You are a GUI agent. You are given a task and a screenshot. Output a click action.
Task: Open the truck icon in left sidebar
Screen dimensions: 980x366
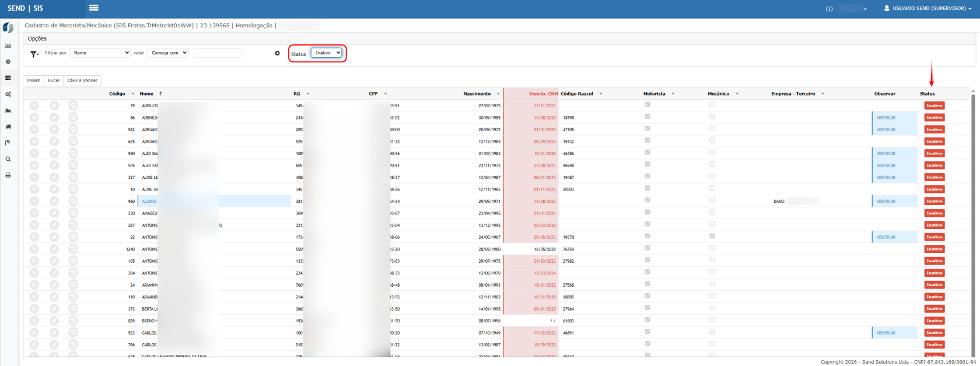click(x=8, y=126)
